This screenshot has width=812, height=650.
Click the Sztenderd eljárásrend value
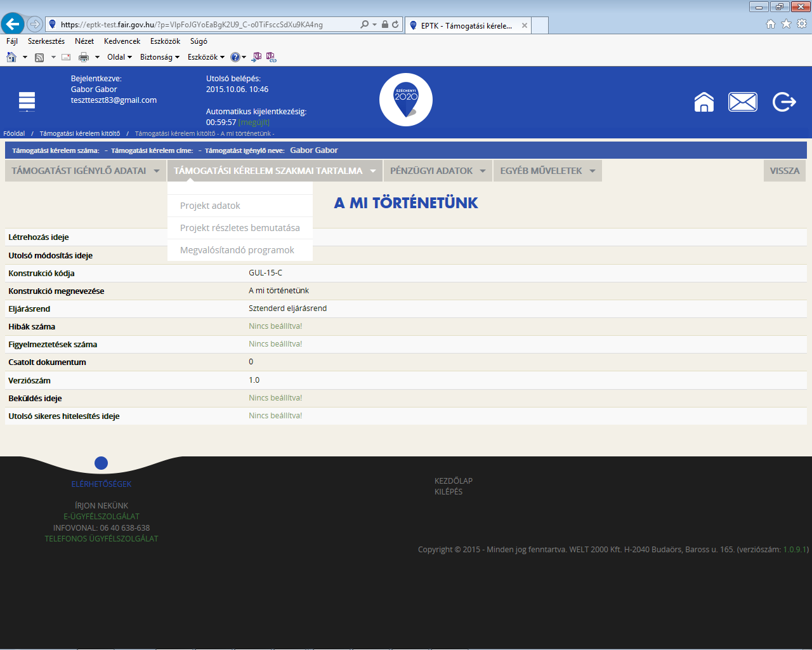(287, 308)
